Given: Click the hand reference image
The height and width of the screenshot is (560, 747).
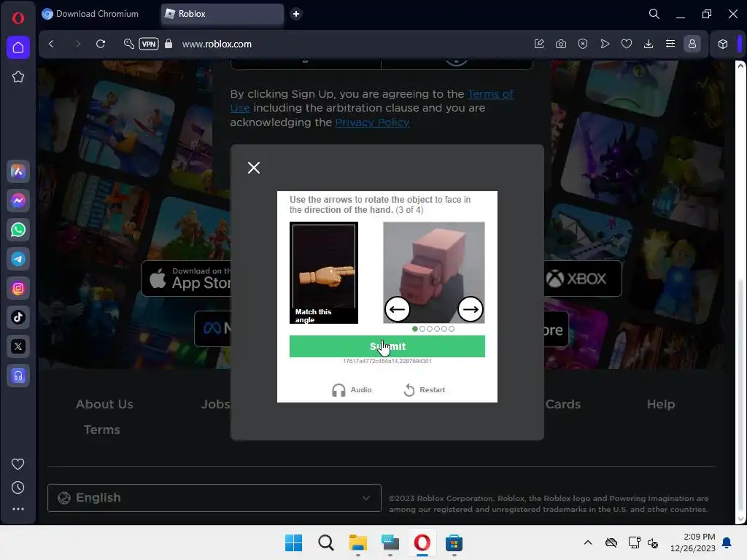Looking at the screenshot, I should tap(323, 273).
